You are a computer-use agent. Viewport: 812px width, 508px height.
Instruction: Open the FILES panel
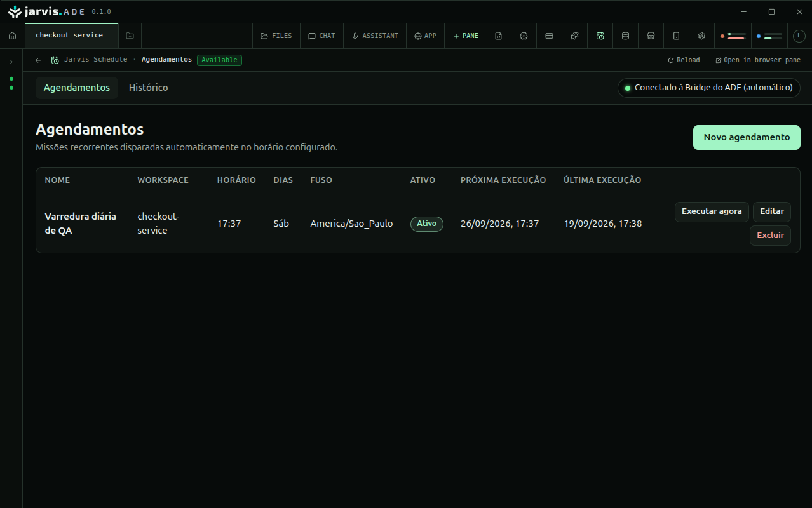pos(276,36)
